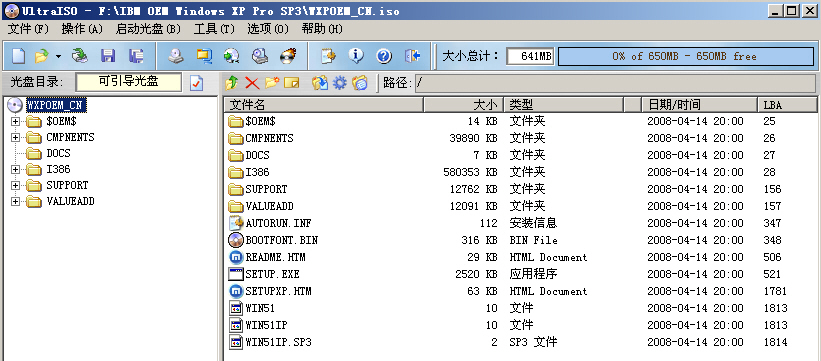Click the Compress ISO folder icon
The image size is (821, 361).
tap(204, 56)
